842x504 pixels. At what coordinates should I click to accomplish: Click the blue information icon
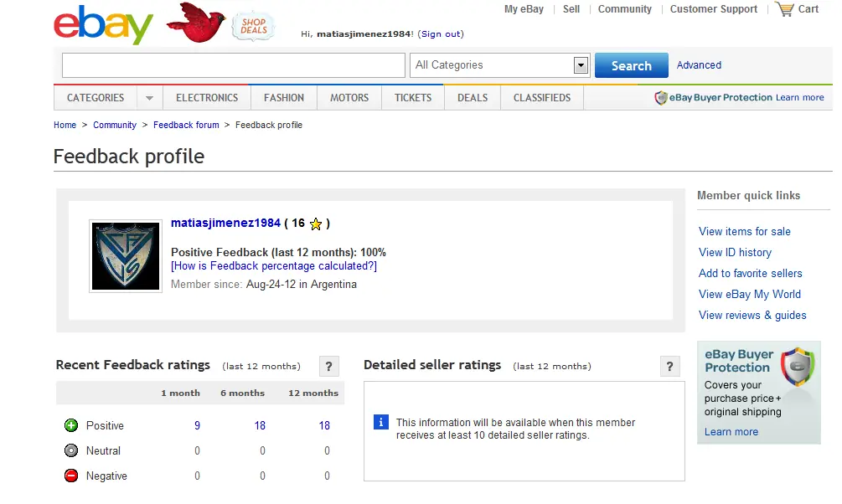point(380,423)
